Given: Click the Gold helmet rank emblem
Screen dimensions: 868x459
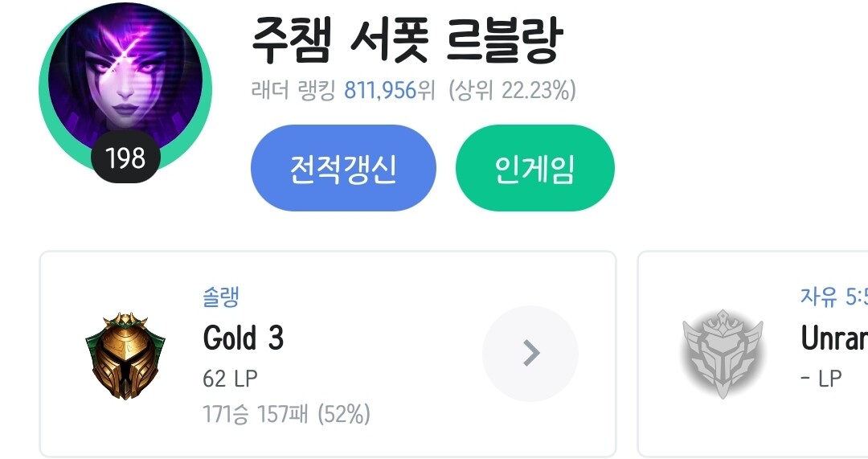Looking at the screenshot, I should 125,354.
